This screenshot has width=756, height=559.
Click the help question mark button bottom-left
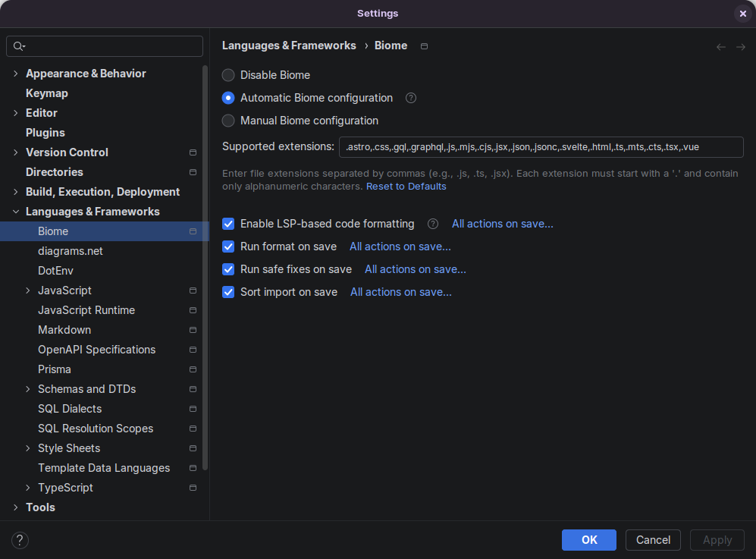click(20, 540)
